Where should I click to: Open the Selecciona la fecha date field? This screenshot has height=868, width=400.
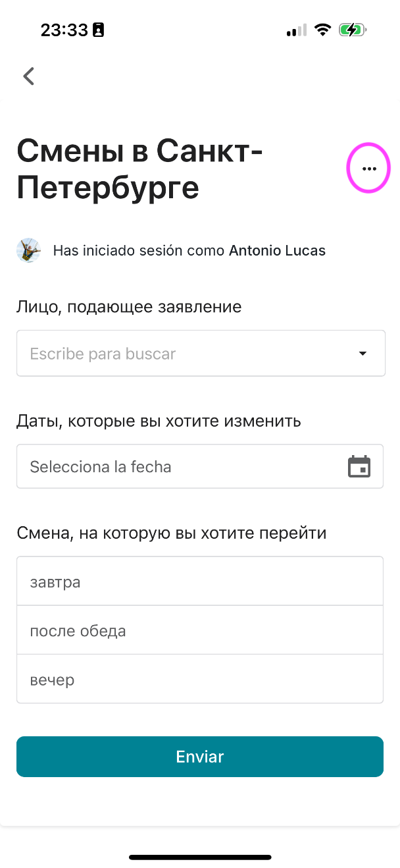point(200,466)
